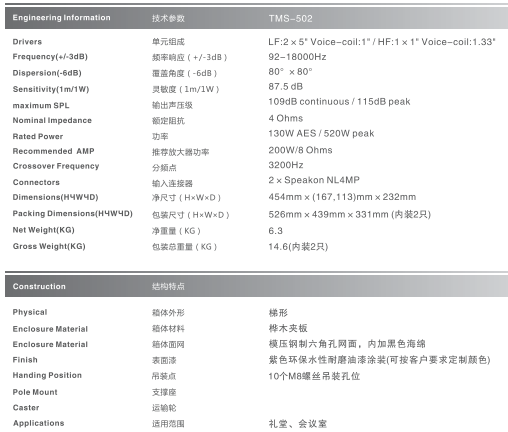Click the Recommended AMP label
This screenshot has height=432, width=508.
53,151
